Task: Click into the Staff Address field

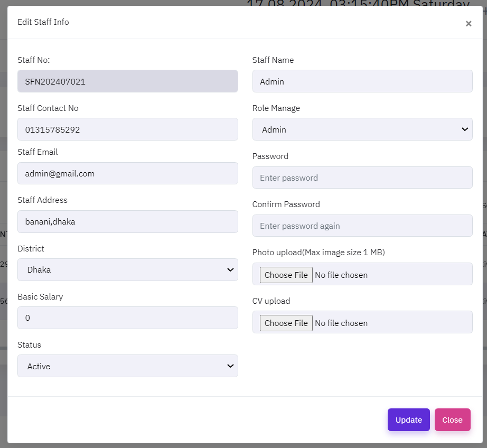Action: point(127,221)
